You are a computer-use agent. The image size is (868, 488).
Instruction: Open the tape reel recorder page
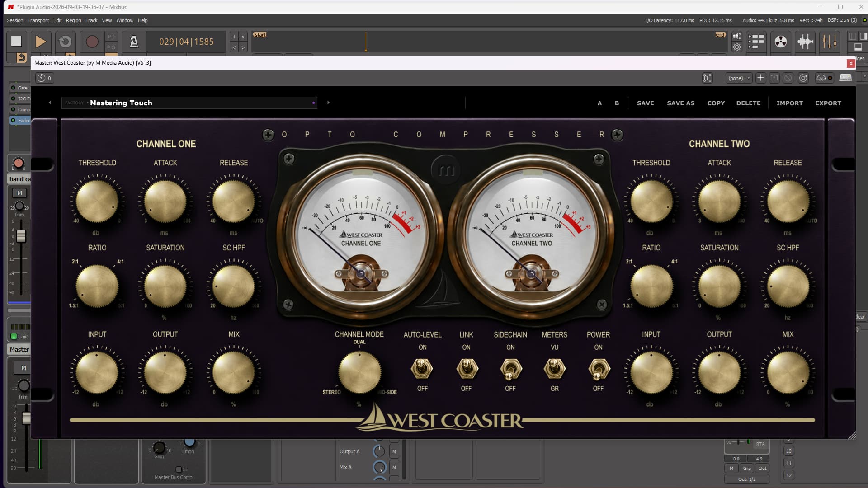click(781, 42)
